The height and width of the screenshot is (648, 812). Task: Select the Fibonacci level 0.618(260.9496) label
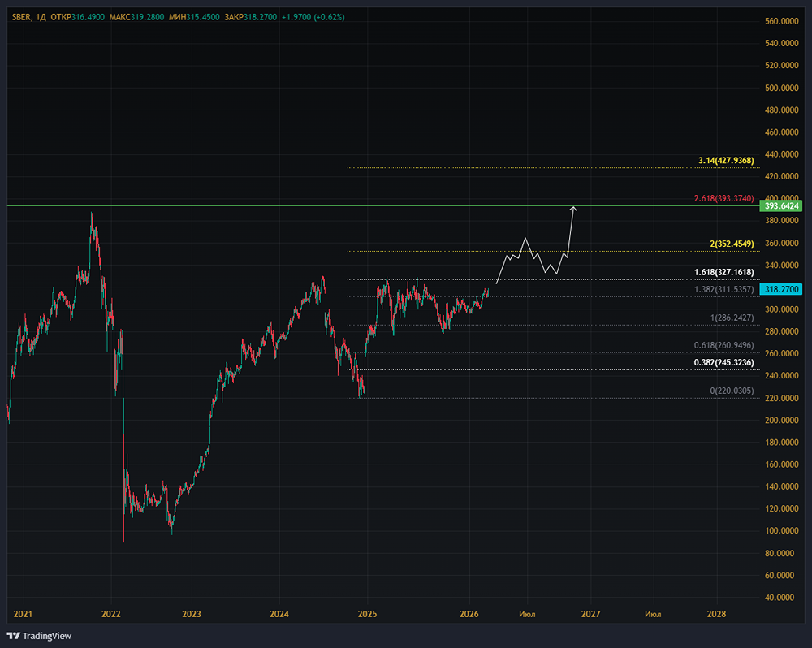724,345
